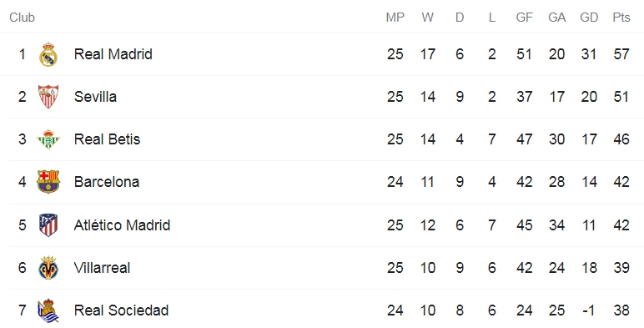Open the Barcelona team name link
Image resolution: width=644 pixels, height=328 pixels.
coord(107,182)
